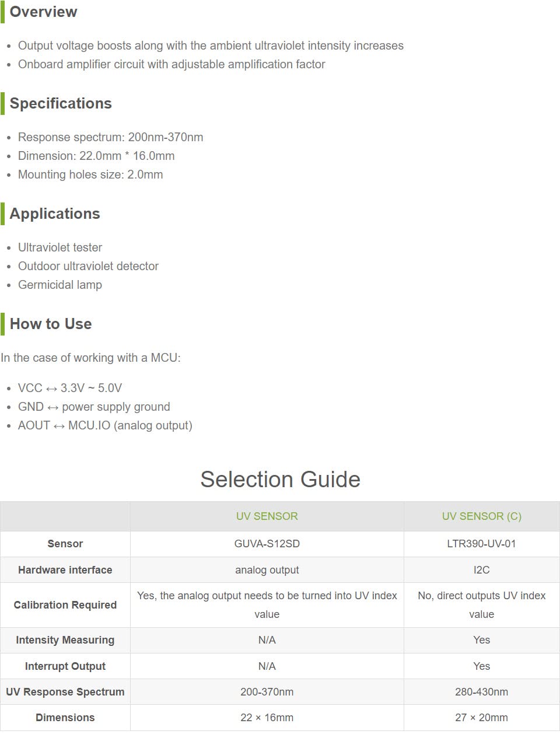
Task: Click the Intensity Measuring row label
Action: pos(65,640)
